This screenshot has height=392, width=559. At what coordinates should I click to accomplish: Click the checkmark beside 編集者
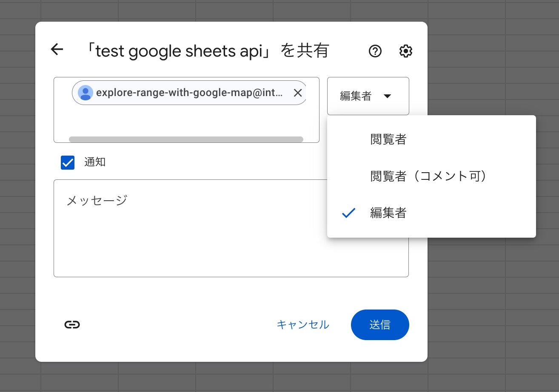tap(348, 213)
